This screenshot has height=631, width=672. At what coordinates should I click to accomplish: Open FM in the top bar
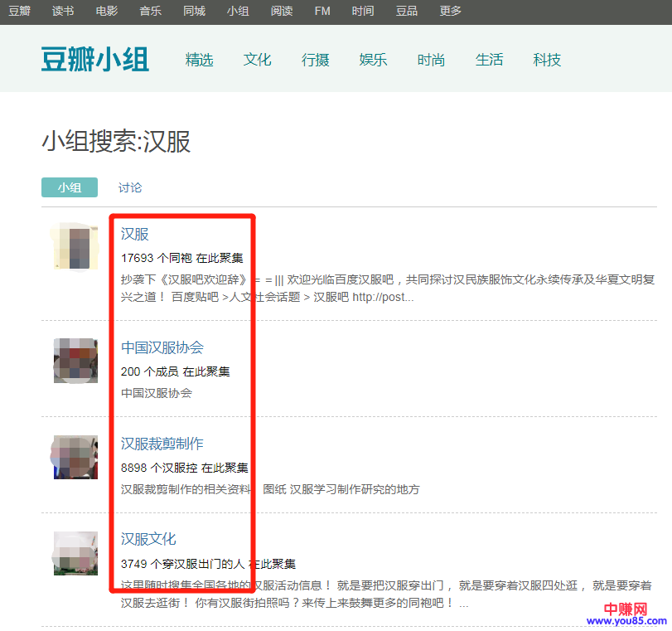click(x=322, y=11)
